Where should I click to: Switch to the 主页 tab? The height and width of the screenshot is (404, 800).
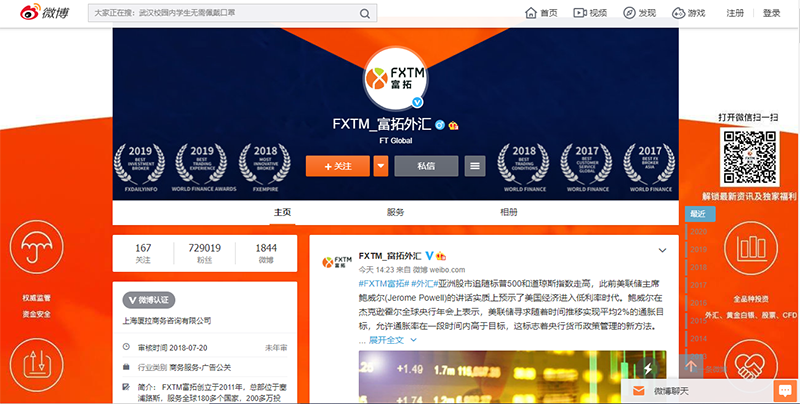(282, 212)
